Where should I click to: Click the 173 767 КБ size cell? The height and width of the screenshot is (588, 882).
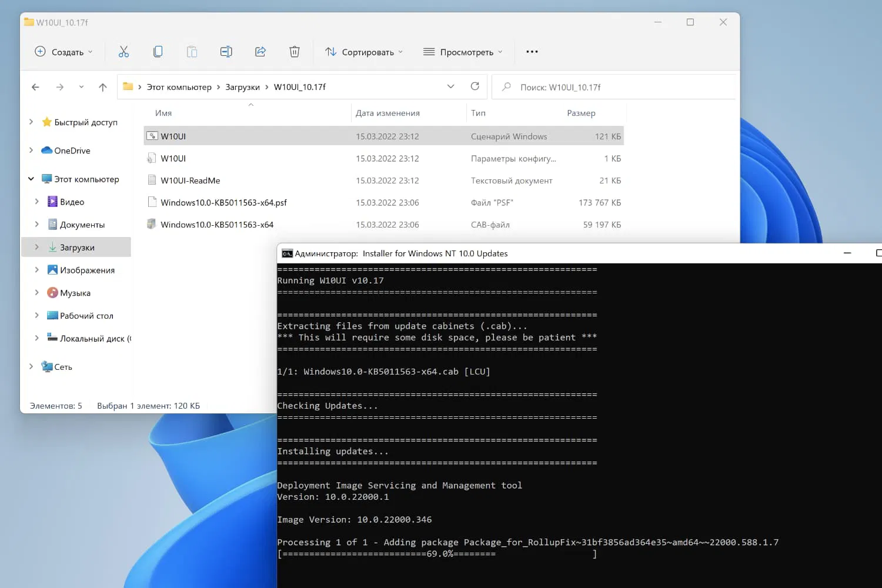coord(600,203)
